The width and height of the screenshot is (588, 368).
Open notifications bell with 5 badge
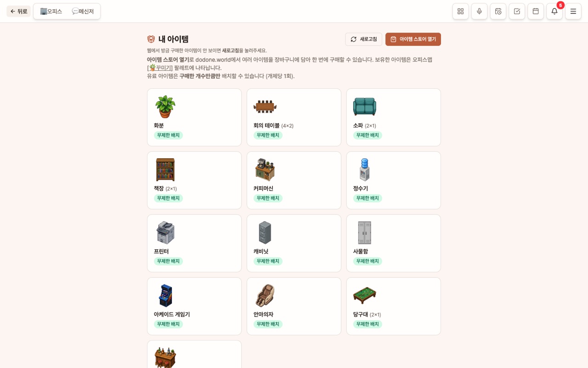[x=554, y=11]
